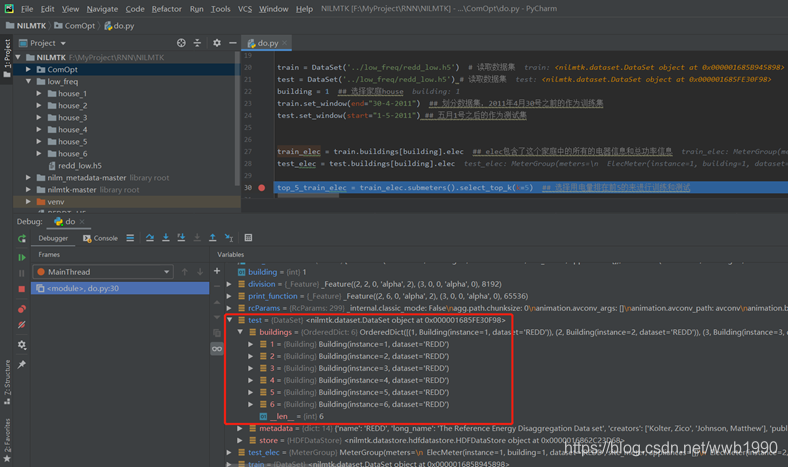
Task: Toggle the Show Watches glasses icon
Action: click(217, 349)
